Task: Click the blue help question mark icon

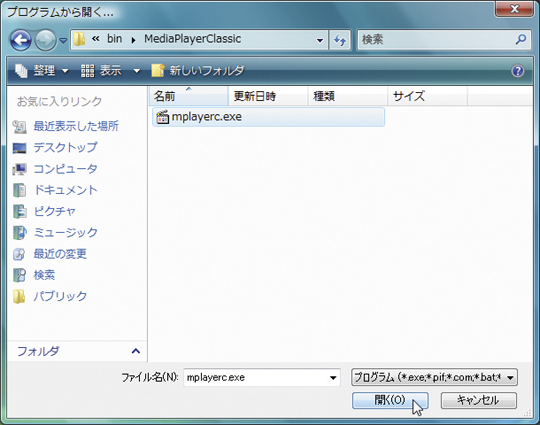Action: (x=518, y=71)
